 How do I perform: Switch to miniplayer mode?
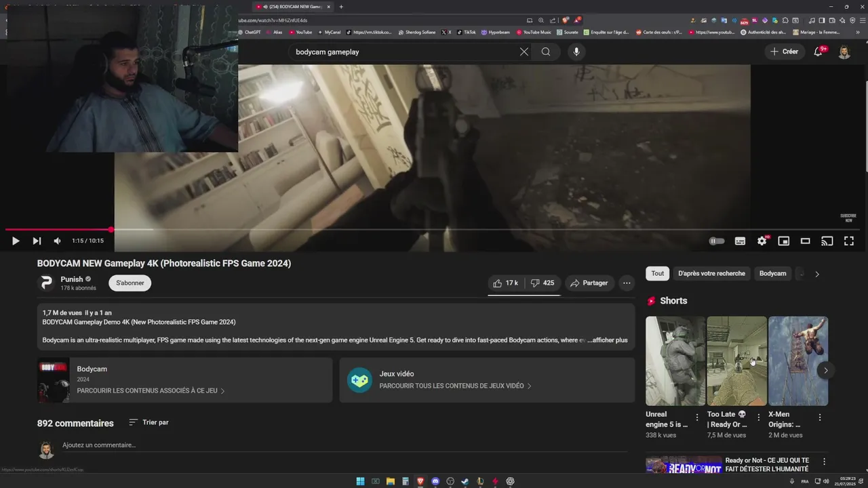(x=783, y=241)
